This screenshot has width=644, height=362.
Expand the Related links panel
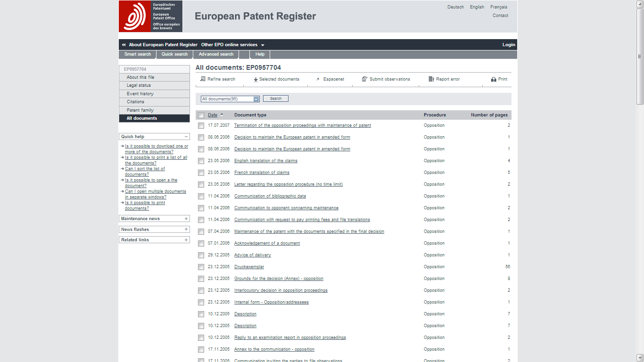[186, 240]
